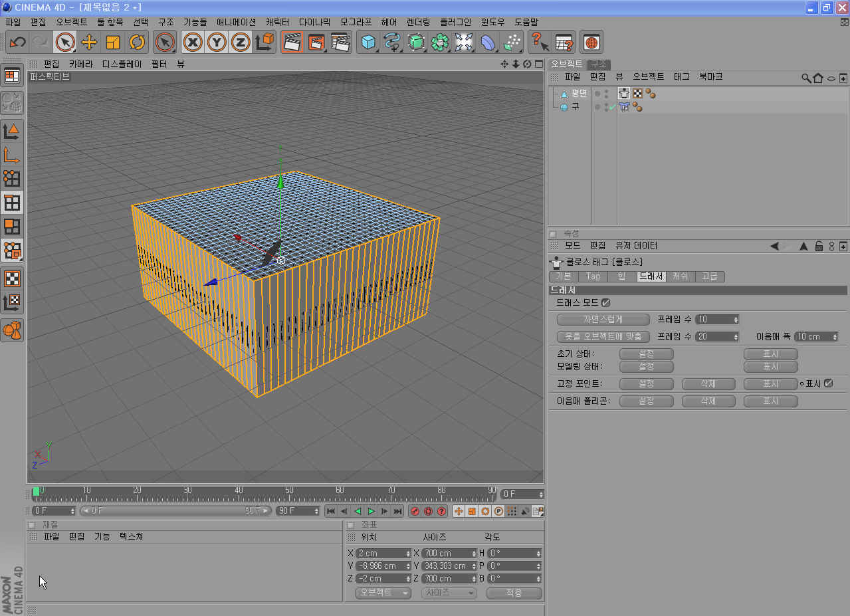Click the cloth tag on the 평면 object

click(624, 94)
